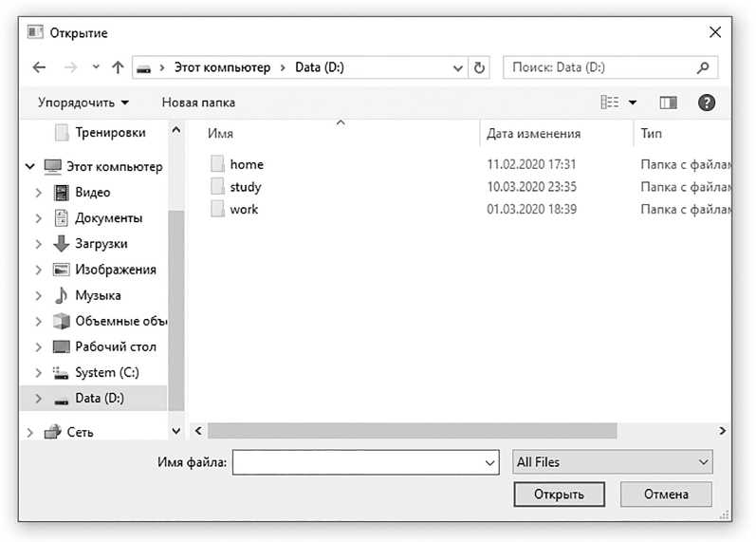Click date 01.03.2020 18:39 cell
Viewport: 756px width, 542px height.
531,209
